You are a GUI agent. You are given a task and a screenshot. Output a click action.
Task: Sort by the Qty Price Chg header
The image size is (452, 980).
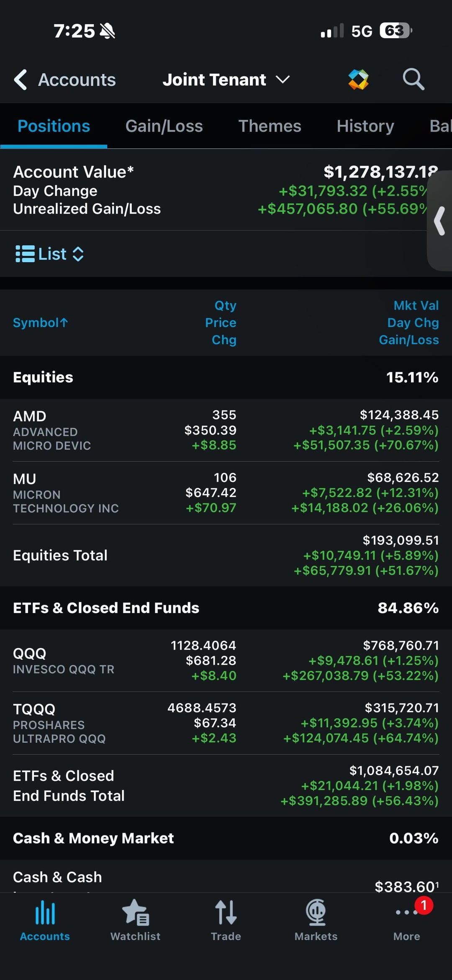click(x=221, y=322)
